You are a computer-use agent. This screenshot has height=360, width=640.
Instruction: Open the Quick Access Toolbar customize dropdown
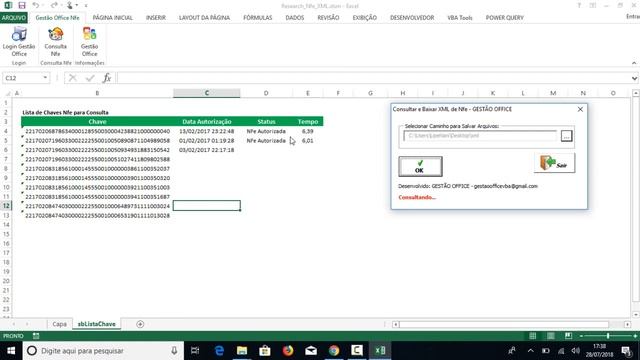pos(86,6)
